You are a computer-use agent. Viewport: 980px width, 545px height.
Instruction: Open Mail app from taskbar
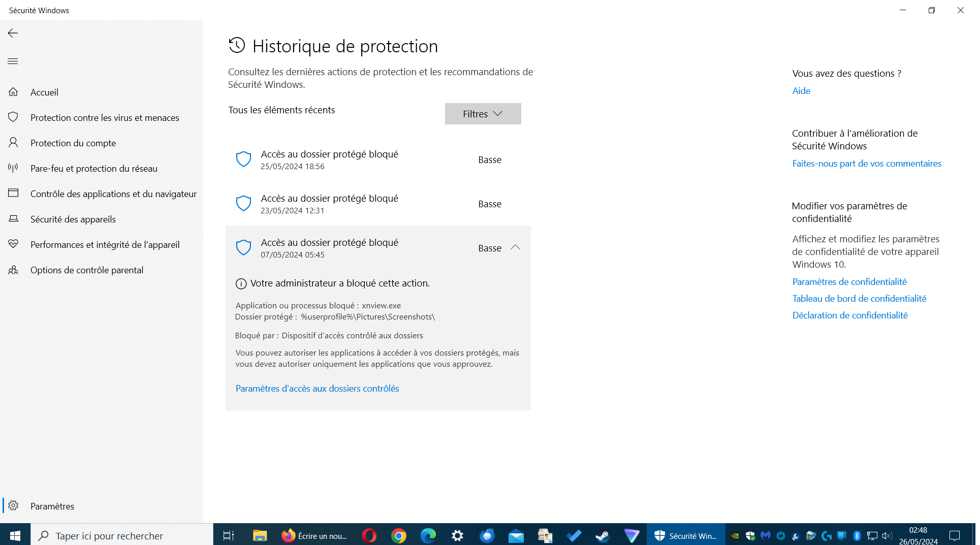516,535
